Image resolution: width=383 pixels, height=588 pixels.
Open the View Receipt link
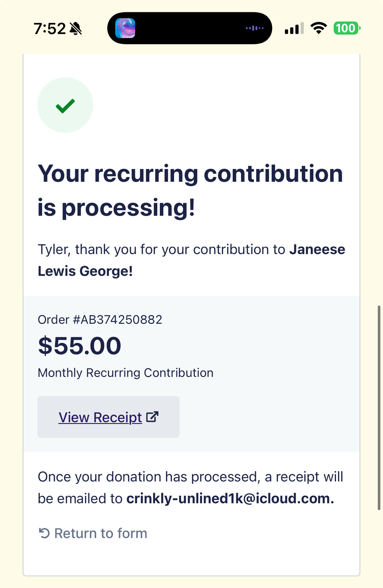(100, 417)
